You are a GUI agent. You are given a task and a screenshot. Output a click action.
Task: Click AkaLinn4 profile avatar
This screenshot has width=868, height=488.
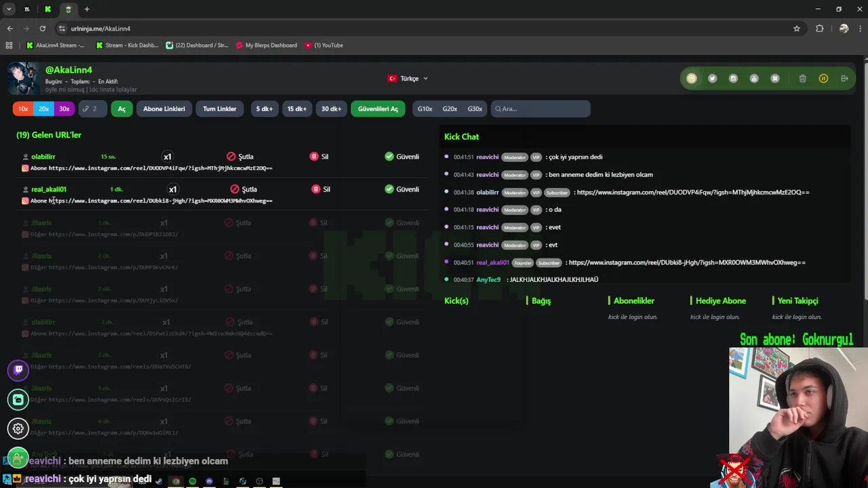point(24,79)
